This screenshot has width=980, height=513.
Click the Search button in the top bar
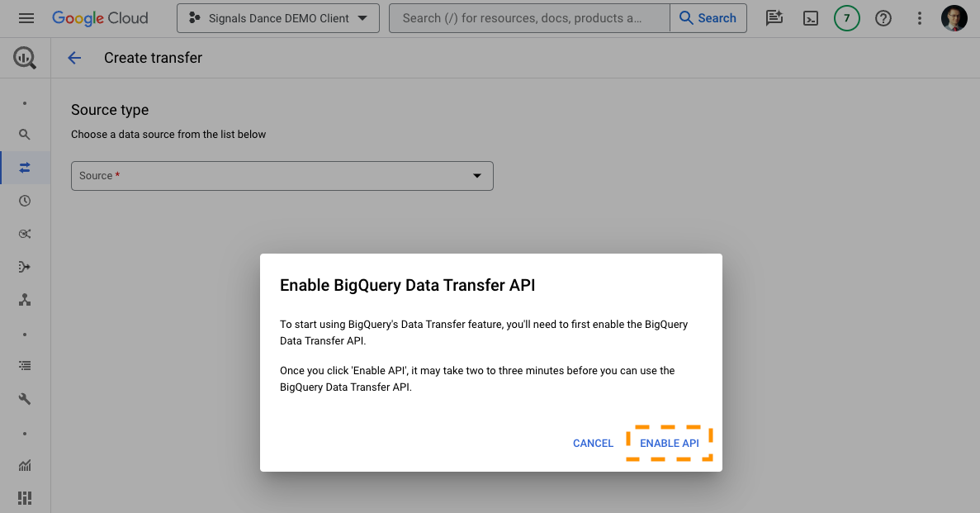click(x=708, y=18)
